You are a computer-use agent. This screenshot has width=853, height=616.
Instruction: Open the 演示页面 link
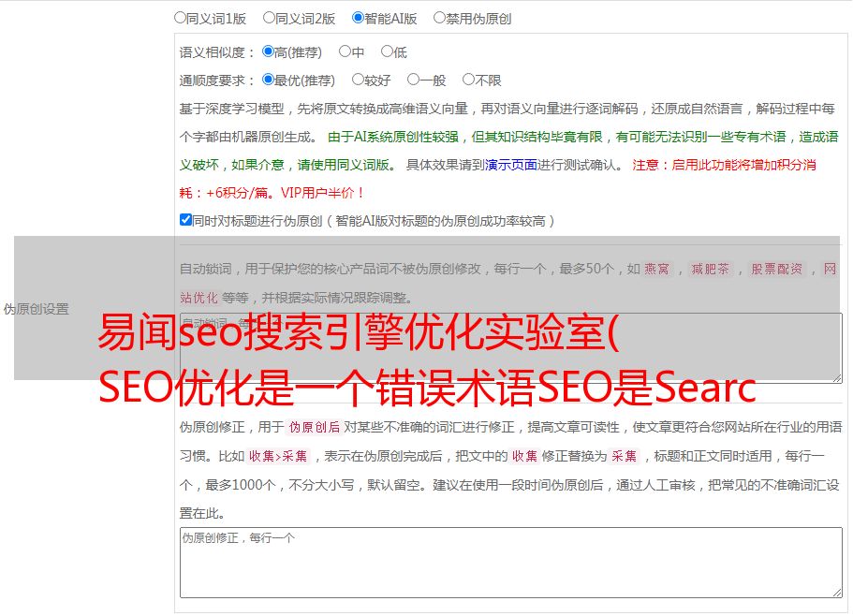[x=510, y=165]
